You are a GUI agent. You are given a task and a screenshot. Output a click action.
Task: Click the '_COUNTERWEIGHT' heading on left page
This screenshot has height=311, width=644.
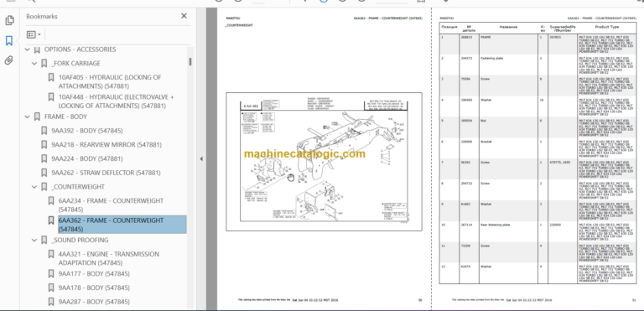click(x=239, y=25)
